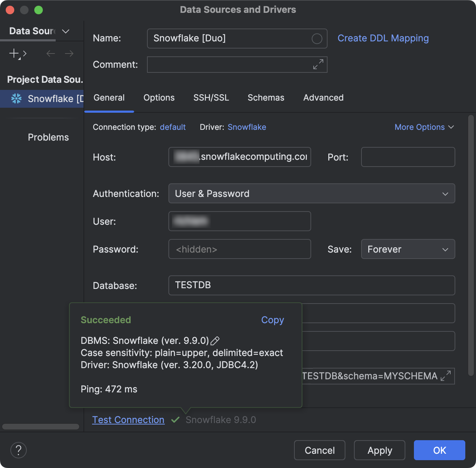This screenshot has height=468, width=476.
Task: Click the green checkmark beside Test Connection
Action: [176, 420]
